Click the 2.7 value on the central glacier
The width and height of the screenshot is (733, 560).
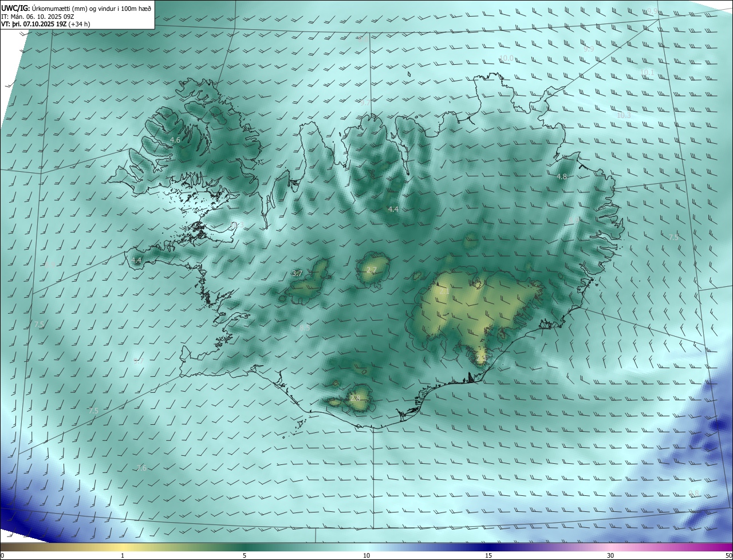click(x=372, y=270)
